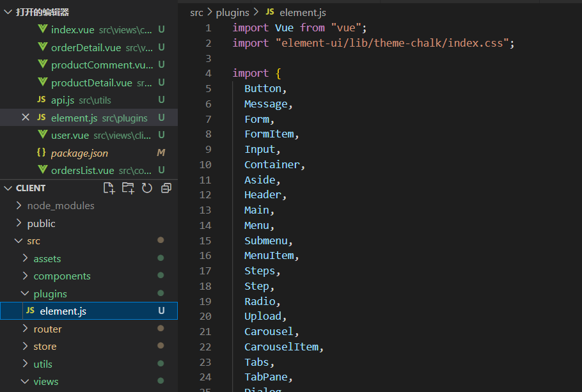The height and width of the screenshot is (392, 582).
Task: Click the Button import on line 5
Action: click(x=263, y=89)
